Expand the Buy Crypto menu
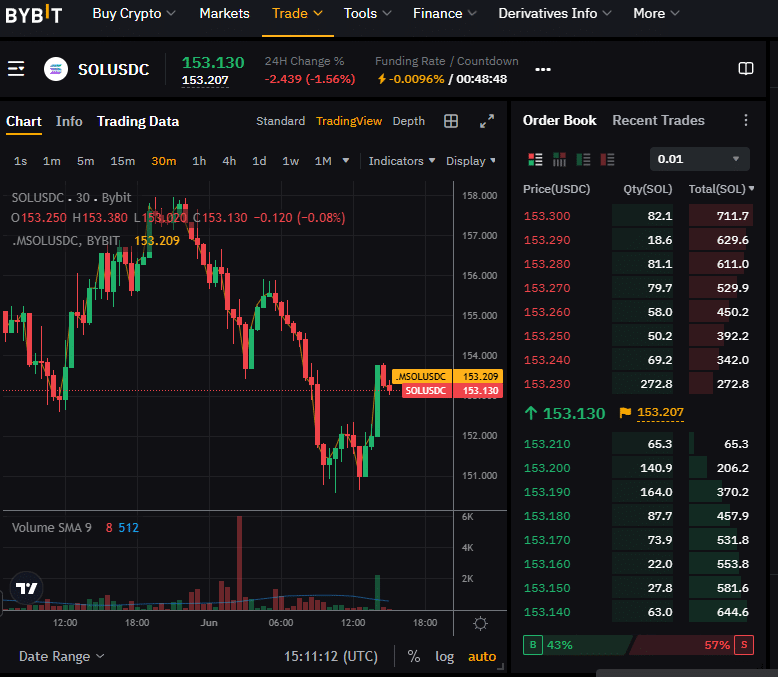This screenshot has width=778, height=677. 134,13
